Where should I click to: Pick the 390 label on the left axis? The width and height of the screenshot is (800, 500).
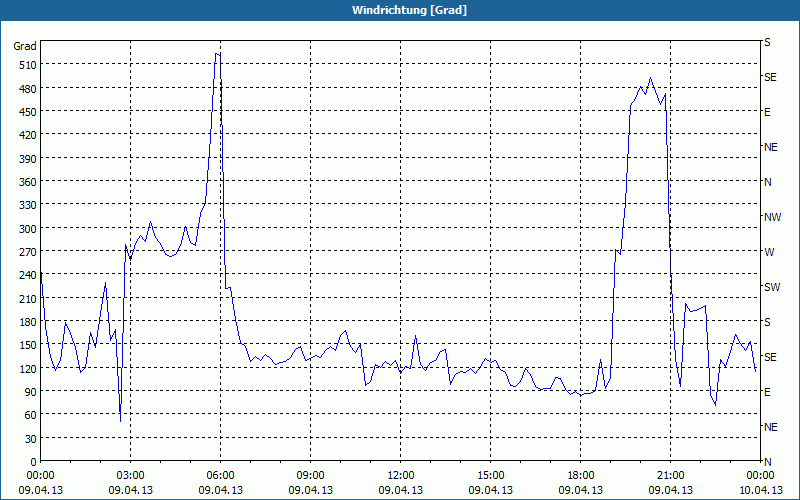(x=28, y=159)
